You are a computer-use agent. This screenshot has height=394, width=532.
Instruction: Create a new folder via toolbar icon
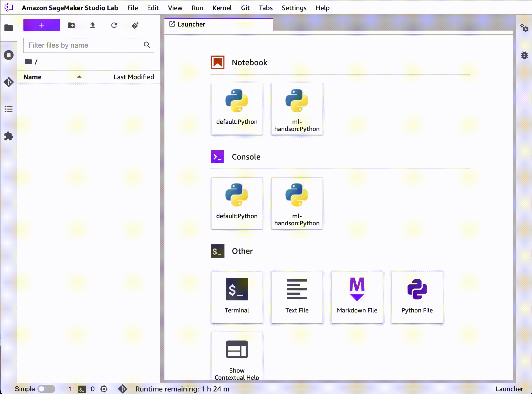(x=71, y=25)
